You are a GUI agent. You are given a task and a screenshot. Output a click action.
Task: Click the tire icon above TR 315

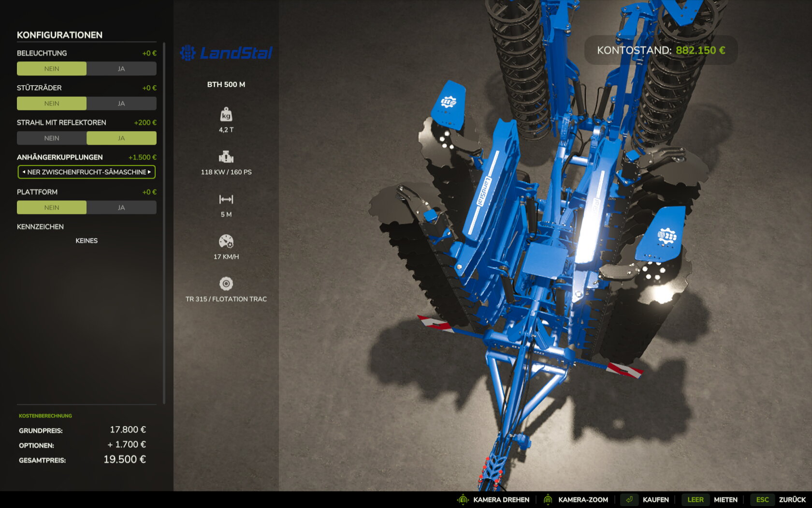[x=226, y=284]
